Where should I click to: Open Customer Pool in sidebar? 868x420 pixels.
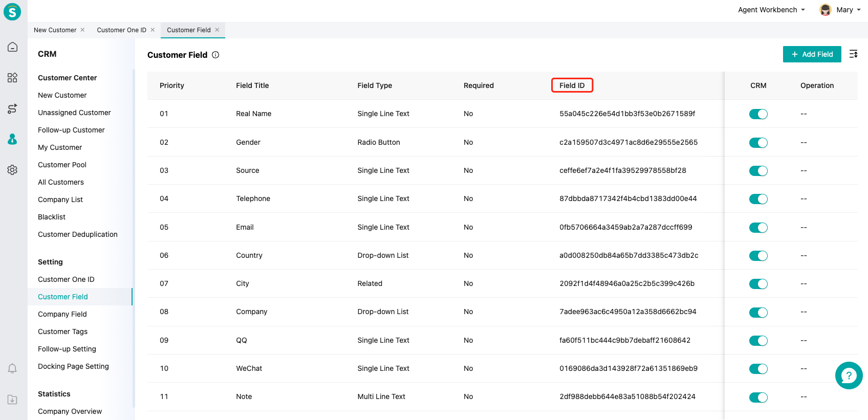pyautogui.click(x=62, y=165)
